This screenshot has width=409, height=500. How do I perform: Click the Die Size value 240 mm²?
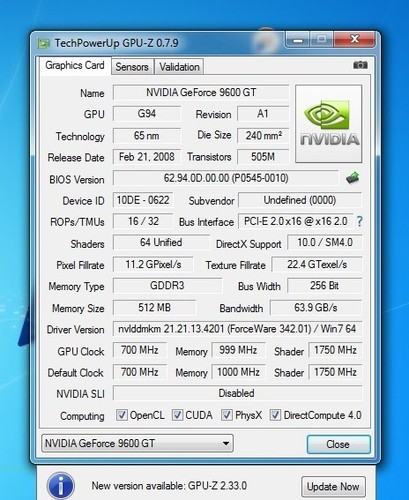coord(263,135)
